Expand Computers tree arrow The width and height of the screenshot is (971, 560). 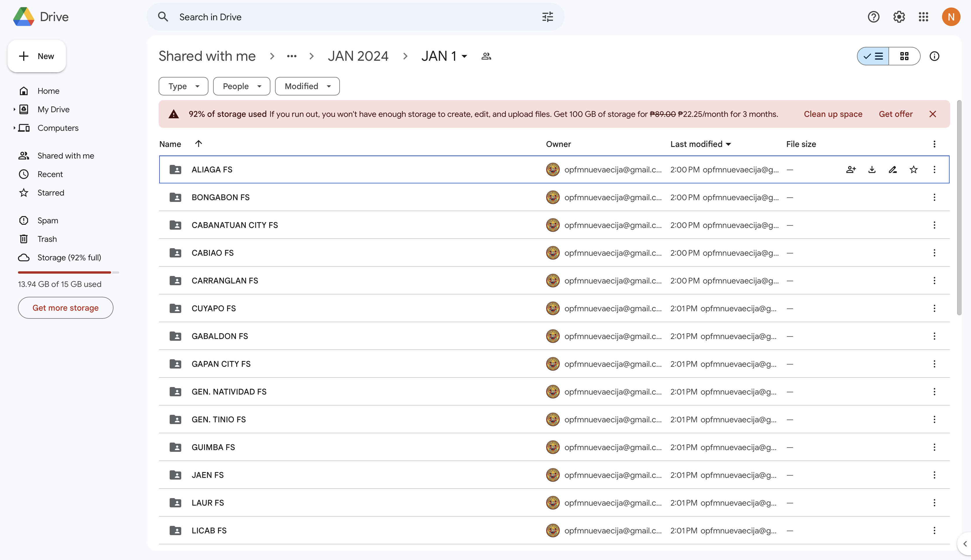(14, 128)
